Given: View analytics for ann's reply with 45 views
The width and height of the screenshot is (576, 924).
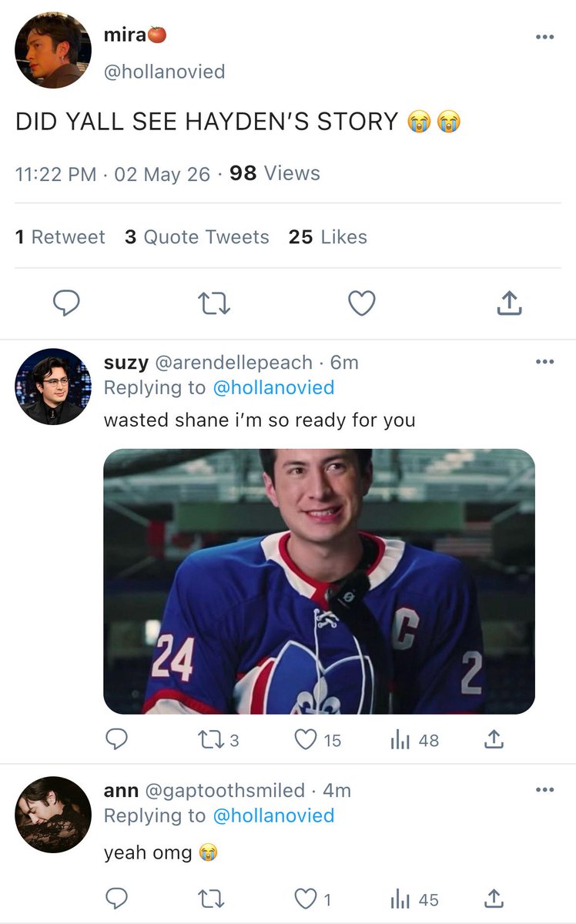Looking at the screenshot, I should click(x=414, y=899).
